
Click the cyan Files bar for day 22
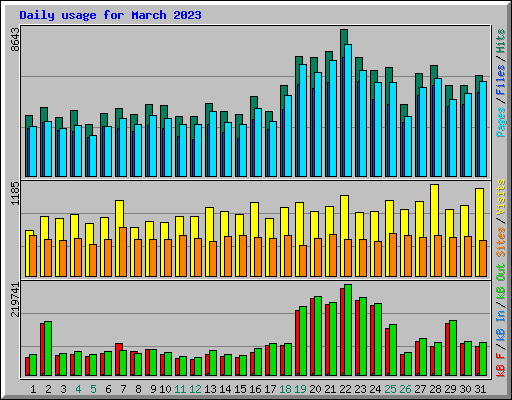348,111
